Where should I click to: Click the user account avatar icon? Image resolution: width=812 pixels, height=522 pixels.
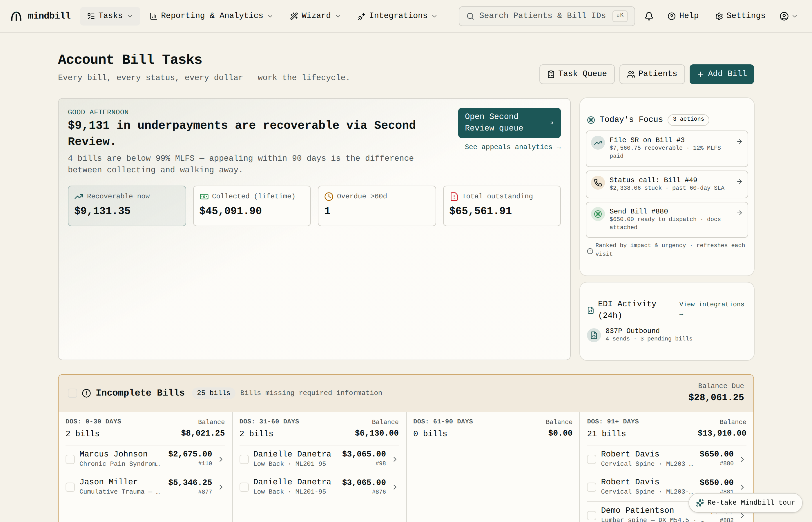pyautogui.click(x=784, y=16)
